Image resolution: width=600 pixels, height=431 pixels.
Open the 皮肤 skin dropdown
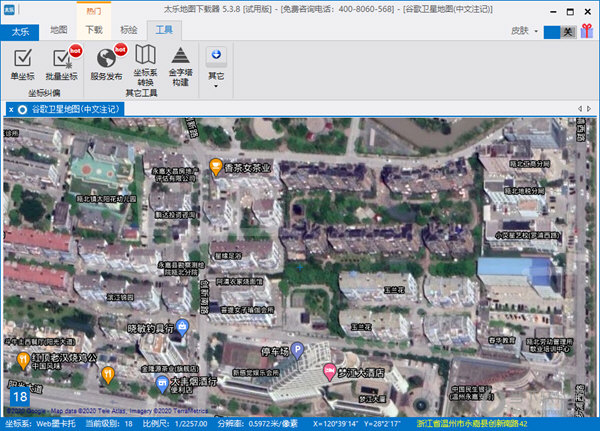click(x=525, y=31)
